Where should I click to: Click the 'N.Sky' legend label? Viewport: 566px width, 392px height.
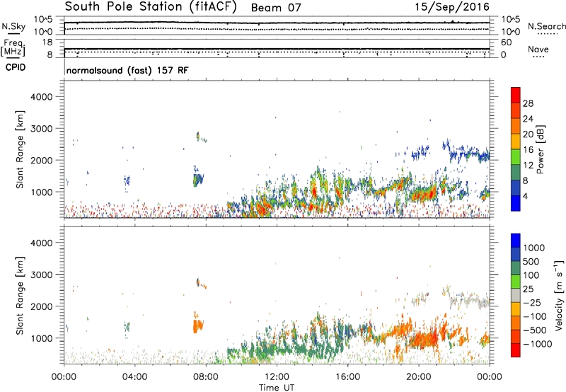click(x=13, y=26)
